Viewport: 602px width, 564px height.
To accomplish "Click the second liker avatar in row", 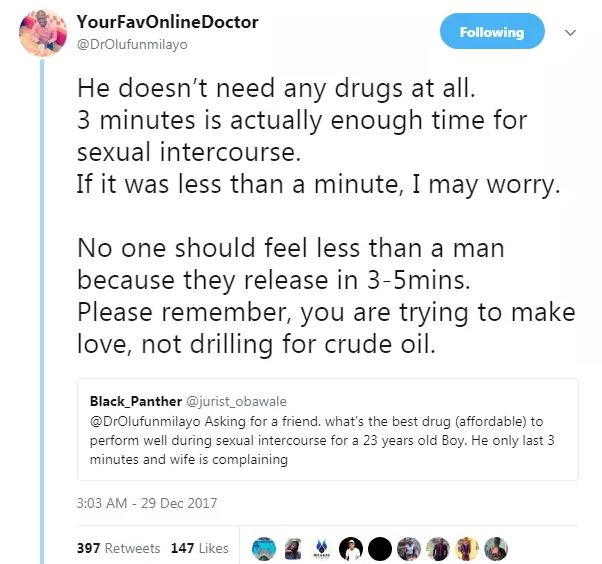I will [293, 548].
